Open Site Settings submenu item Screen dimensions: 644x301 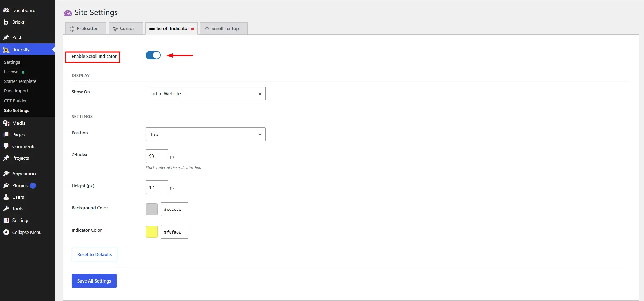[17, 110]
